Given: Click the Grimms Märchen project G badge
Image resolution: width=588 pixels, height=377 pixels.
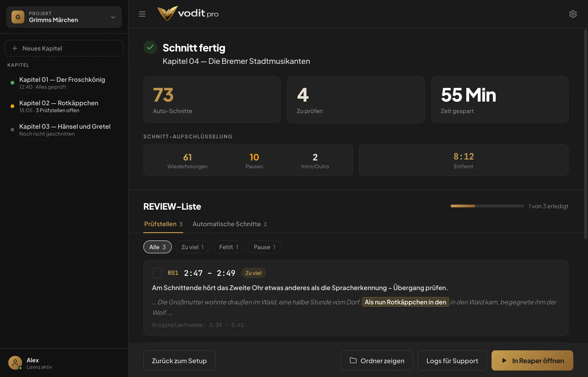Looking at the screenshot, I should (x=18, y=17).
